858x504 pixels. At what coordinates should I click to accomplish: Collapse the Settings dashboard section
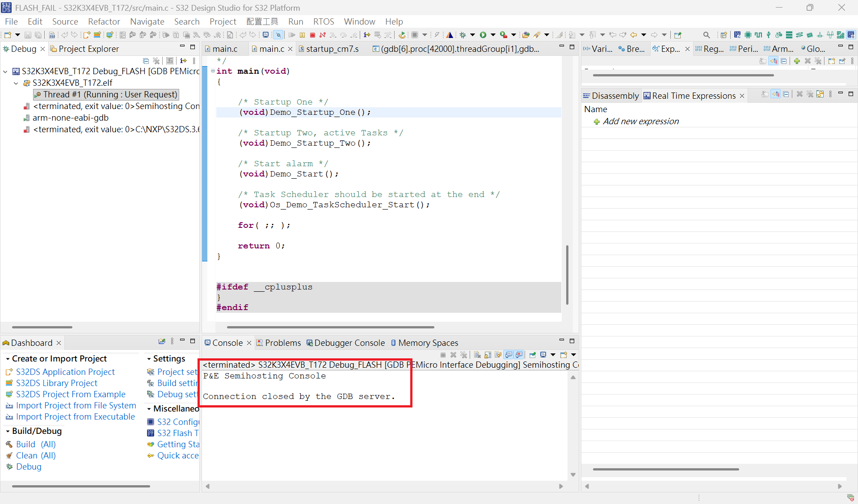click(149, 359)
